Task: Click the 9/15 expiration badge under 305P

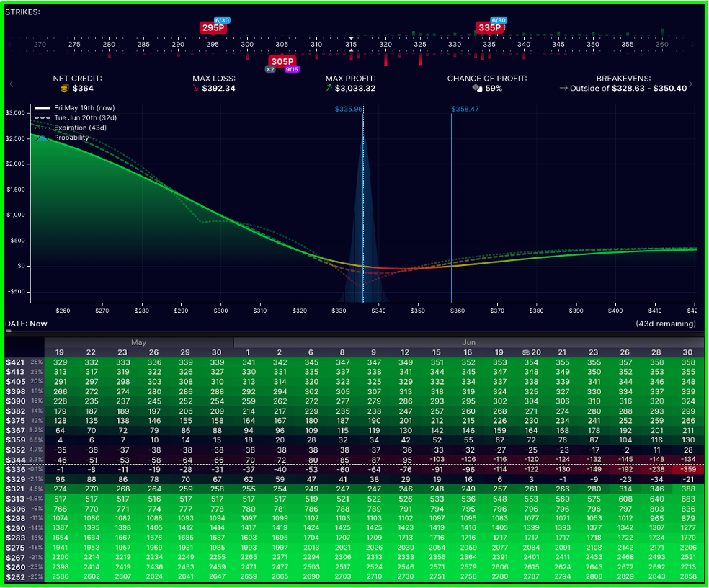Action: coord(292,70)
